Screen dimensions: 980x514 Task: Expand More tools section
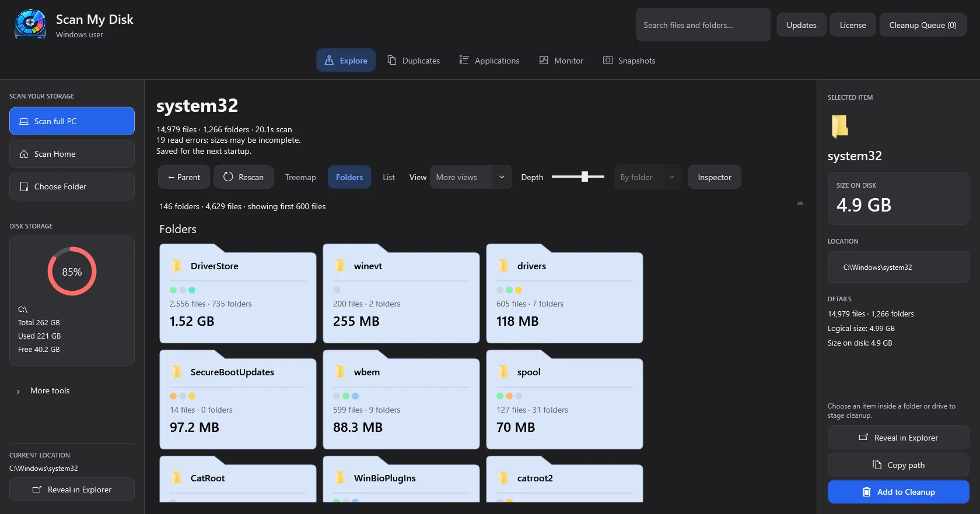click(44, 390)
